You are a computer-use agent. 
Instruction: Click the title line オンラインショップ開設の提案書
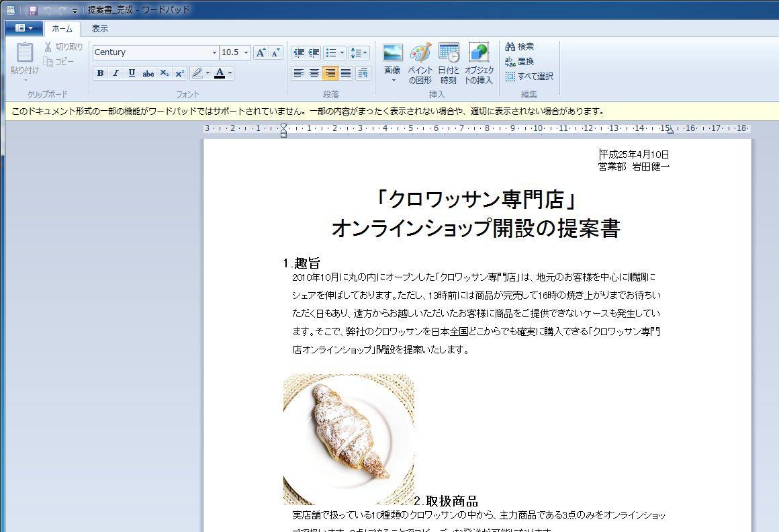click(x=476, y=228)
